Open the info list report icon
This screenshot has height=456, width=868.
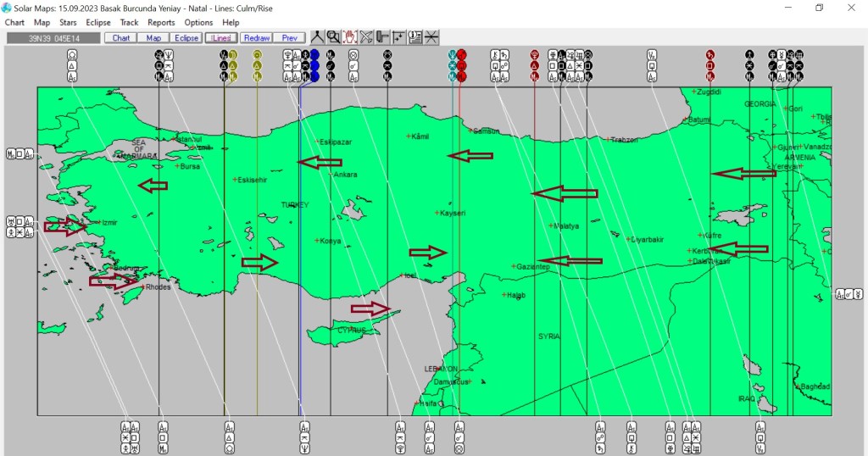coord(415,37)
